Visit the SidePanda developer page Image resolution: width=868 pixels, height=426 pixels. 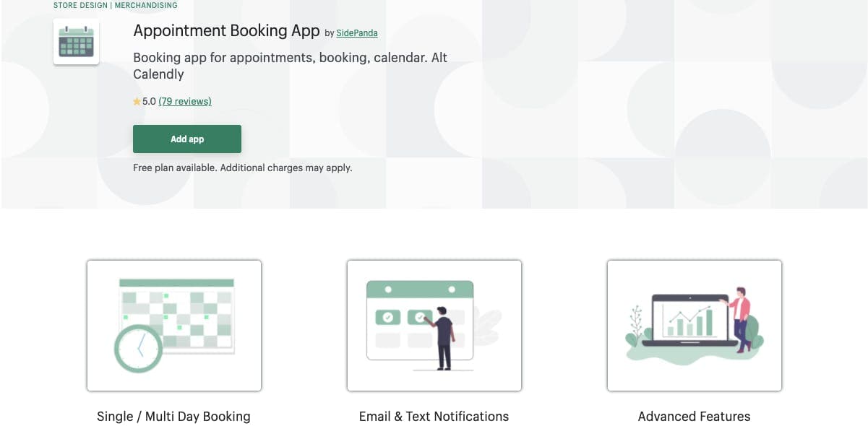point(356,32)
